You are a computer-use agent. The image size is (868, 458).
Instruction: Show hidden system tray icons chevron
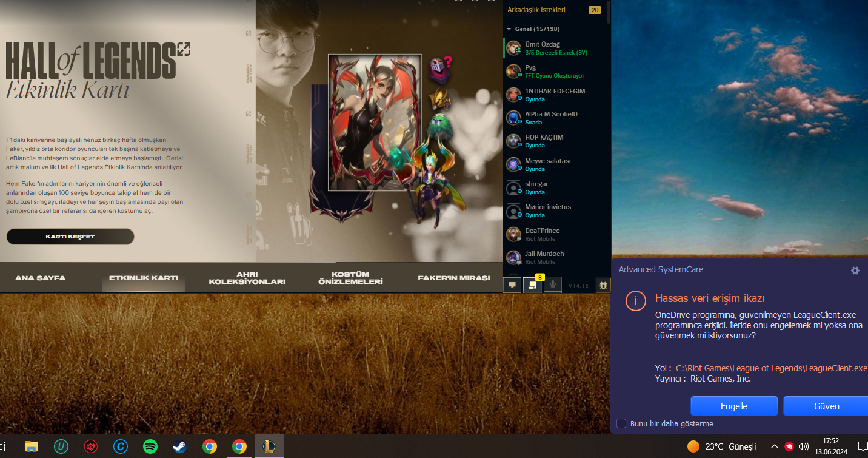click(774, 446)
